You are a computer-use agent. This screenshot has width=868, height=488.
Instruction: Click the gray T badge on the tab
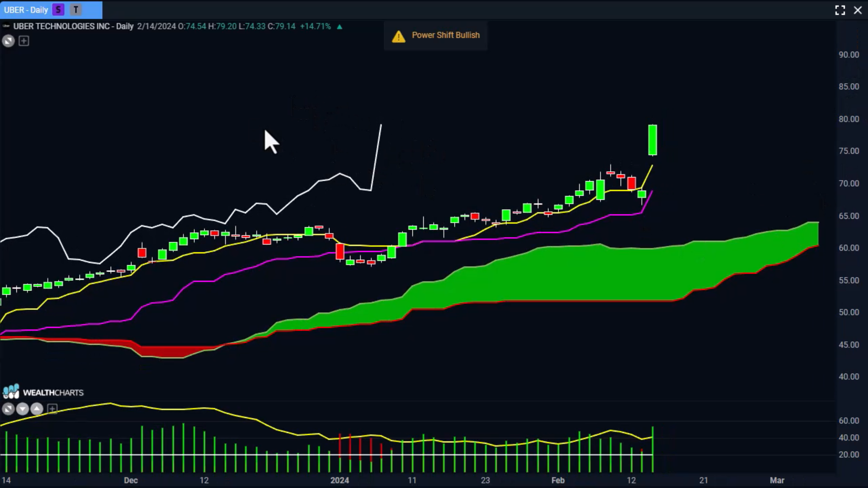pos(76,9)
